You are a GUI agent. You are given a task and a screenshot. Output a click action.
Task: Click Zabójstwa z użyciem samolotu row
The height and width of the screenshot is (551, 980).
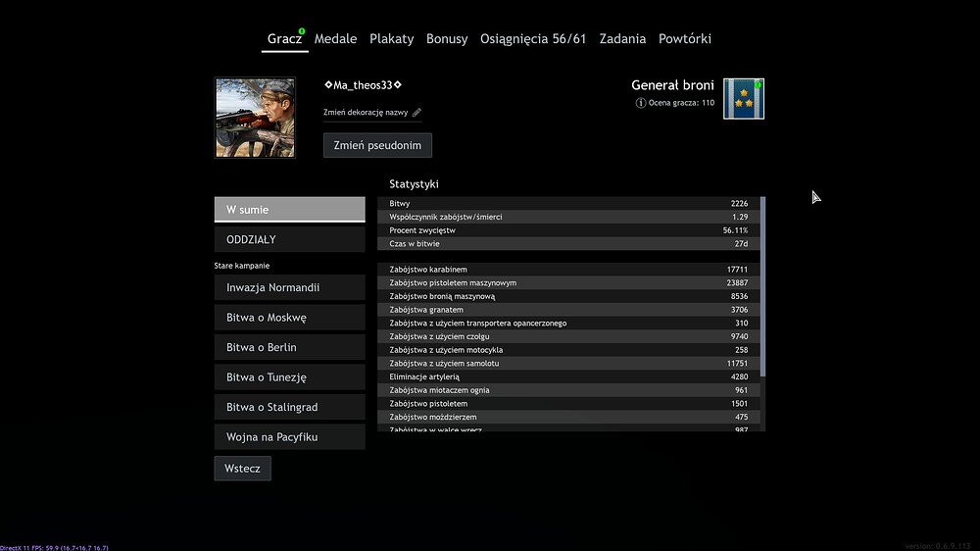click(x=568, y=364)
